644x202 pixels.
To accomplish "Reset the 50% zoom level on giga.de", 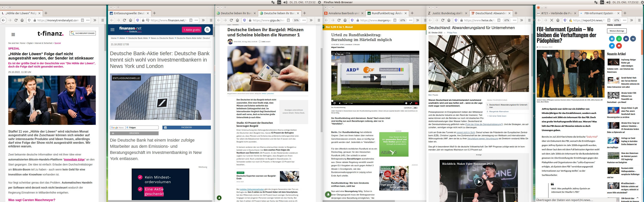I will coord(296,20).
